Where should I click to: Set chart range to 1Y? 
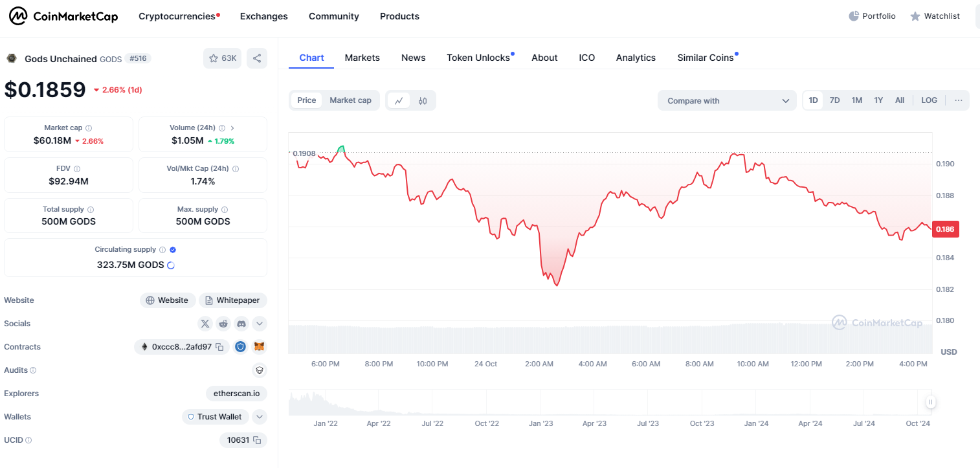coord(878,100)
